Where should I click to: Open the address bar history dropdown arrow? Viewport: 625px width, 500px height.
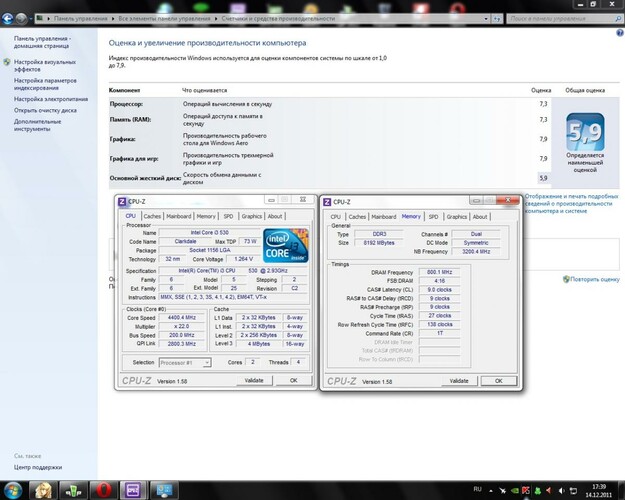[x=486, y=19]
